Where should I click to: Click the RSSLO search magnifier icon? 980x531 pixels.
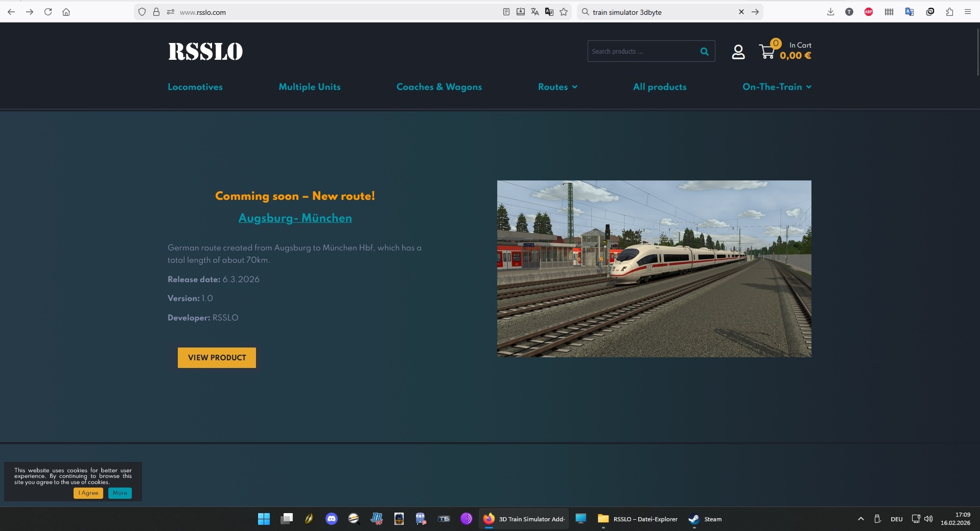click(x=704, y=51)
